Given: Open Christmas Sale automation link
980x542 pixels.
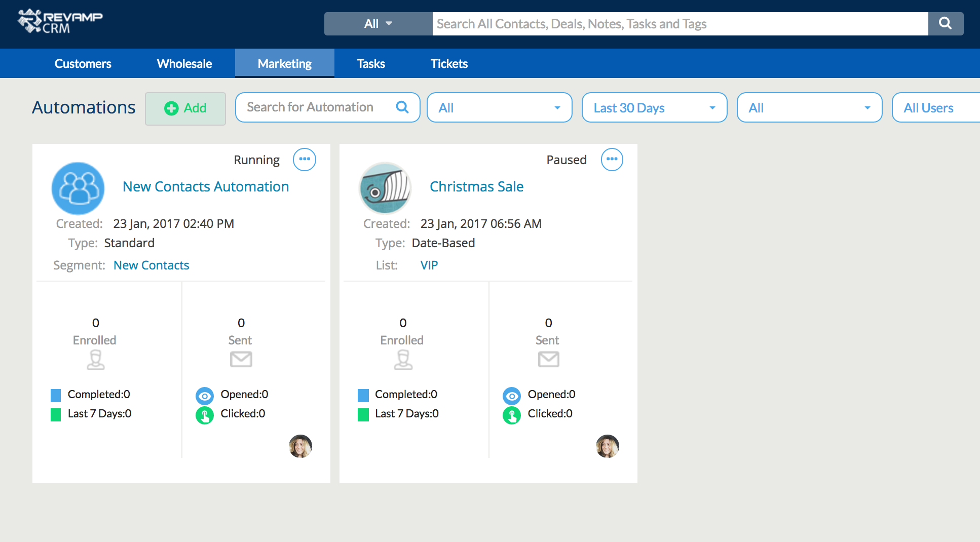Looking at the screenshot, I should [x=477, y=186].
